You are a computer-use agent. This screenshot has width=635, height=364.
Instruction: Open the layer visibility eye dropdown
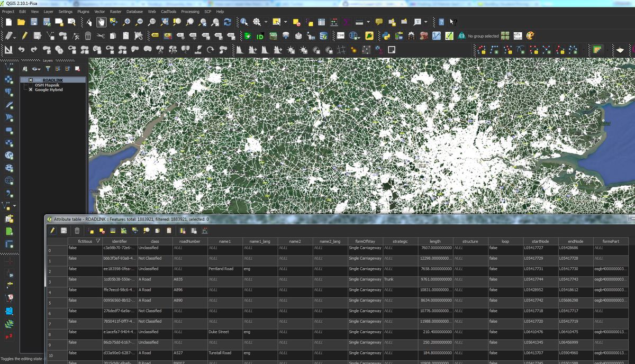click(x=36, y=69)
